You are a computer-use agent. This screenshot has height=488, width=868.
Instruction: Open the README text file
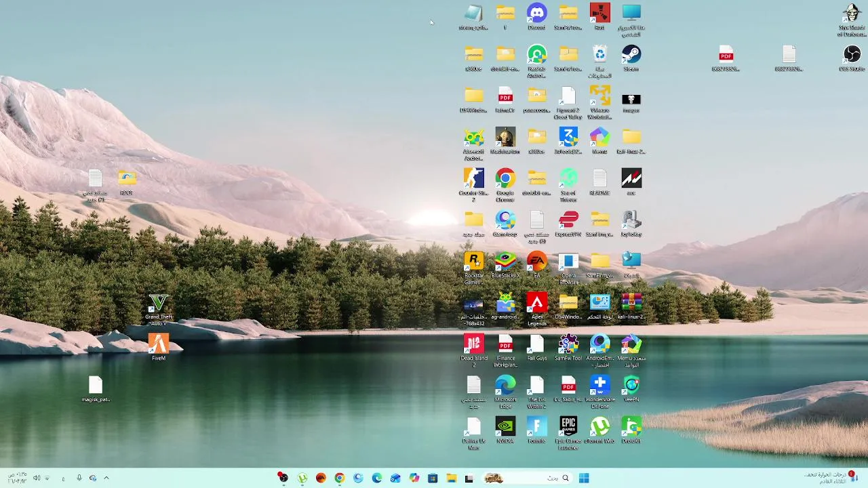[599, 182]
